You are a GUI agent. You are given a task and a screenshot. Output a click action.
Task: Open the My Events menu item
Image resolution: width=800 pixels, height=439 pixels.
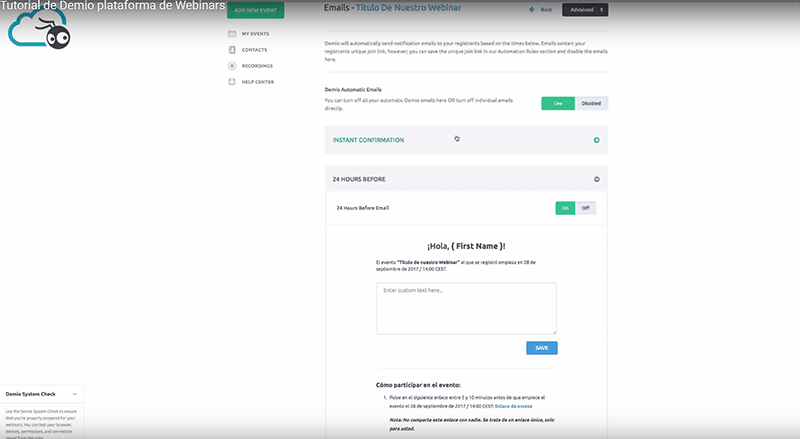255,34
